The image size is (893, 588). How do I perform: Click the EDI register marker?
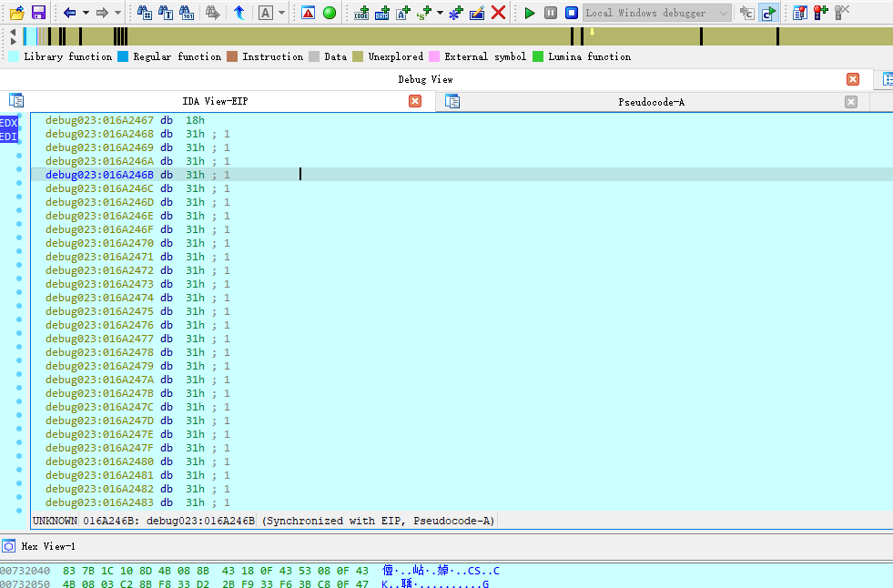tap(8, 137)
